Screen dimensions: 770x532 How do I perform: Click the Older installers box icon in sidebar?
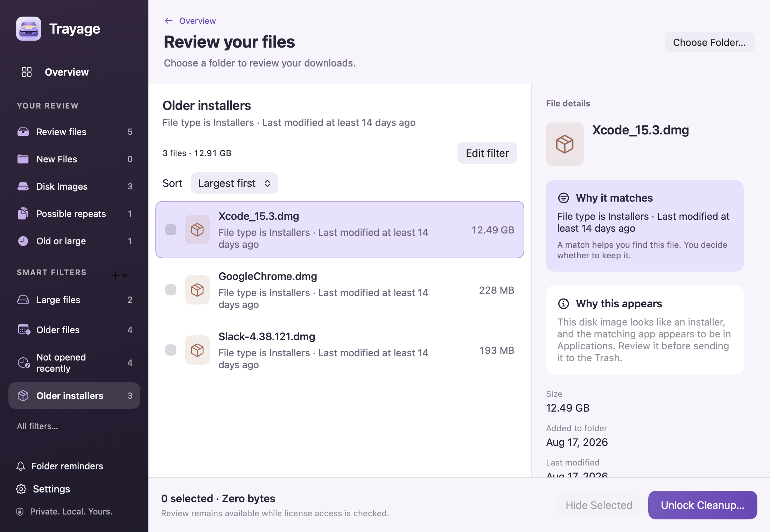(x=23, y=395)
